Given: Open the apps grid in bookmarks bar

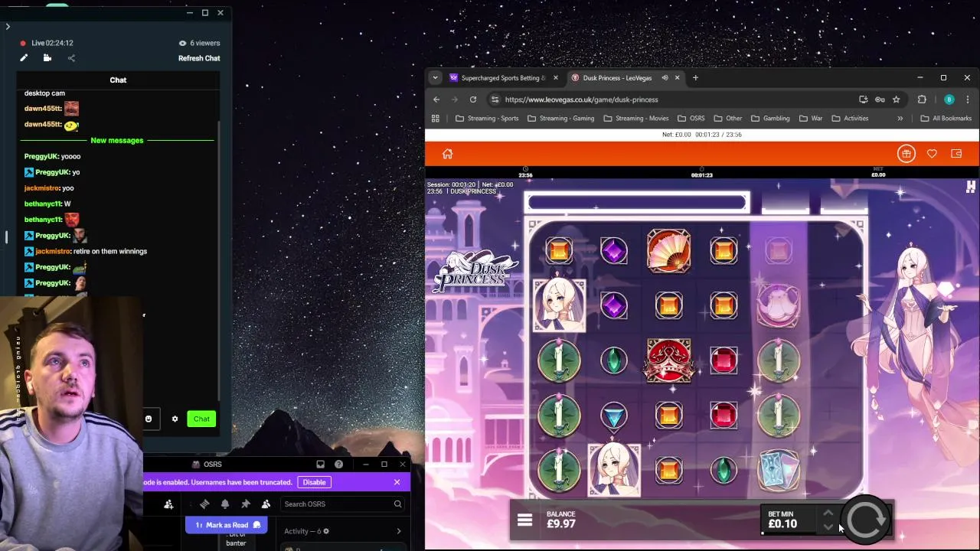Looking at the screenshot, I should pos(436,119).
